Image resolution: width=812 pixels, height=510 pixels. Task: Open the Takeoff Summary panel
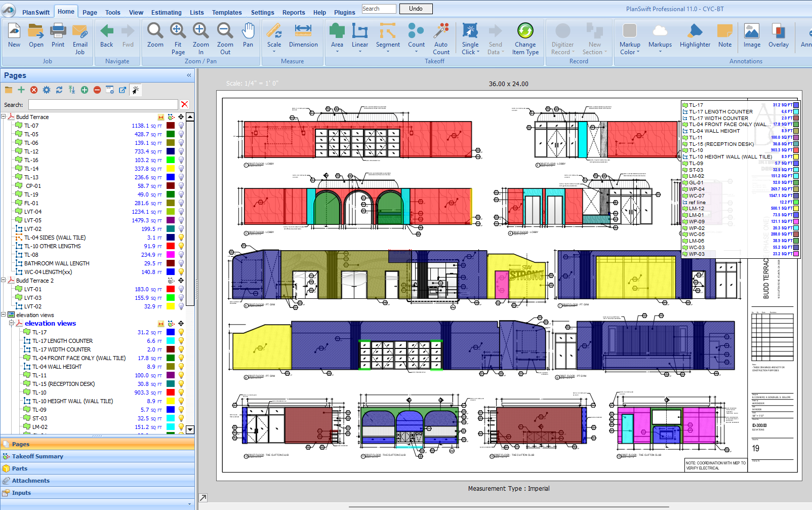pyautogui.click(x=97, y=456)
